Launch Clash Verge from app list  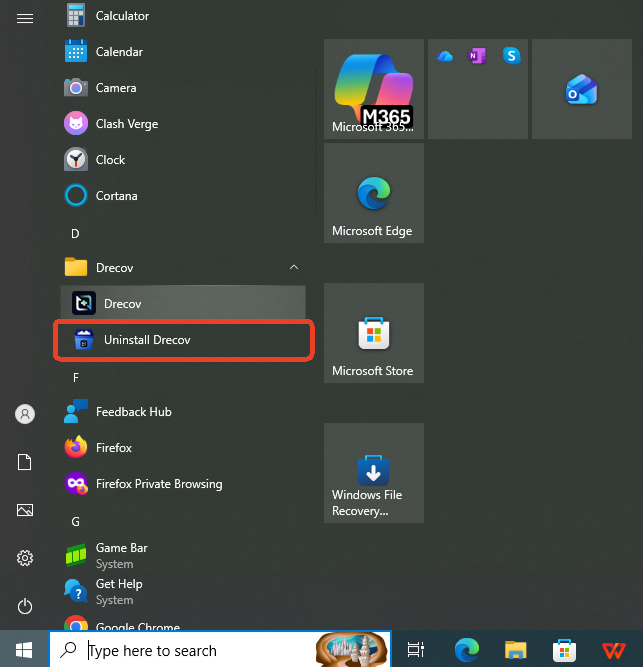[x=126, y=124]
